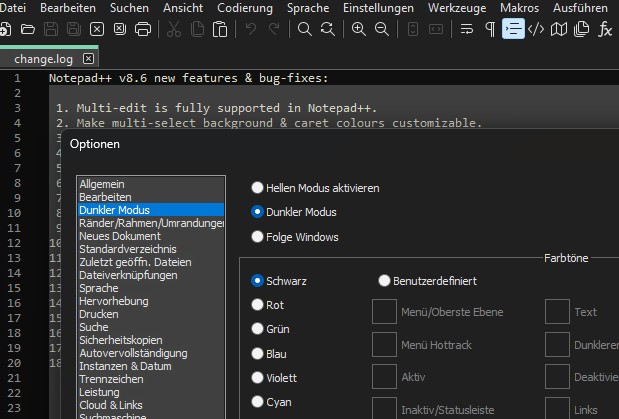Toggle word wrap toolbar icon

[x=467, y=28]
